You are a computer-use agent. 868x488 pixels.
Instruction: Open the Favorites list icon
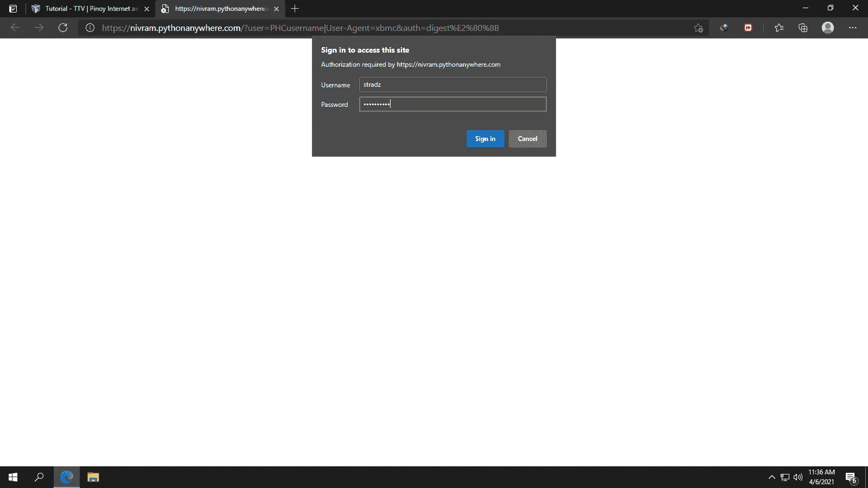coord(779,28)
